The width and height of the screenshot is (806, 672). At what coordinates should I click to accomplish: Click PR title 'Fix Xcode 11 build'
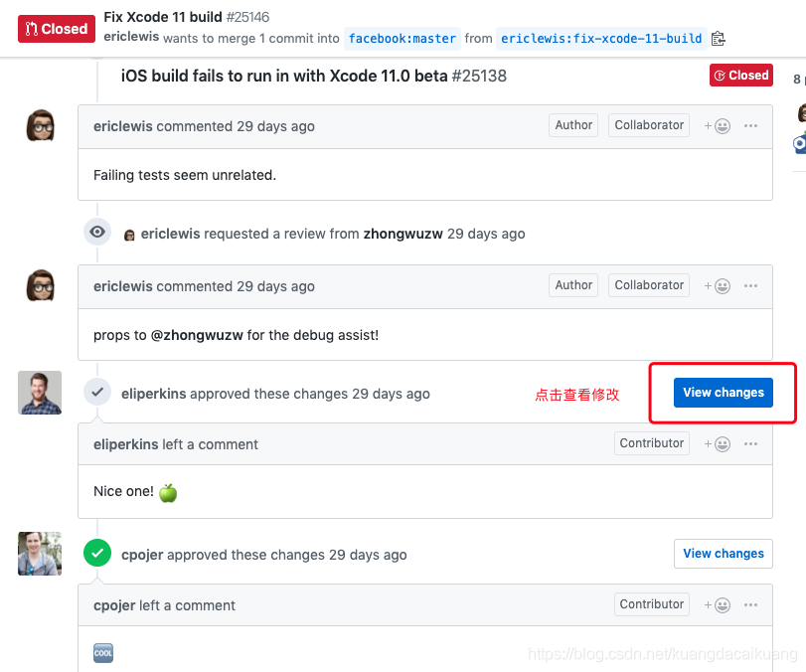click(163, 17)
